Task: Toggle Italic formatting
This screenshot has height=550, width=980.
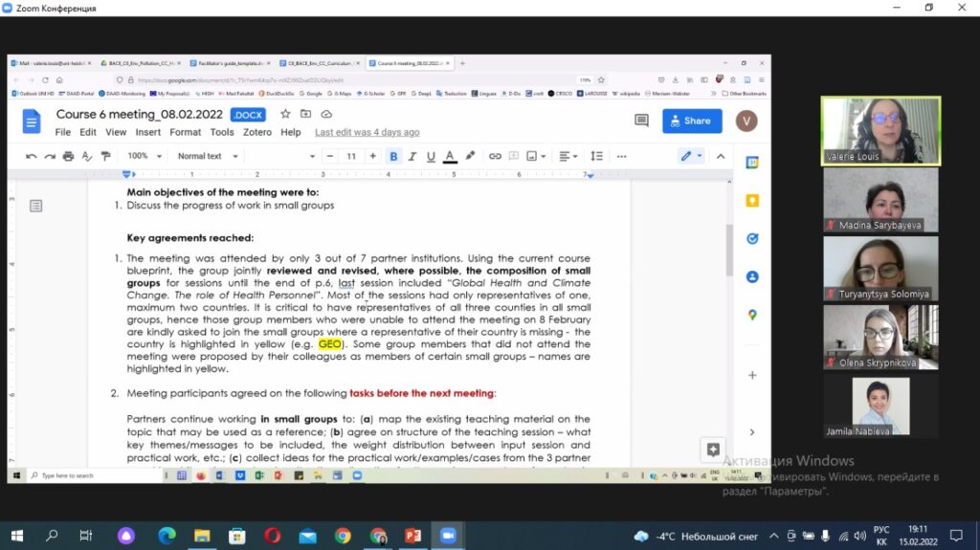Action: [x=412, y=156]
